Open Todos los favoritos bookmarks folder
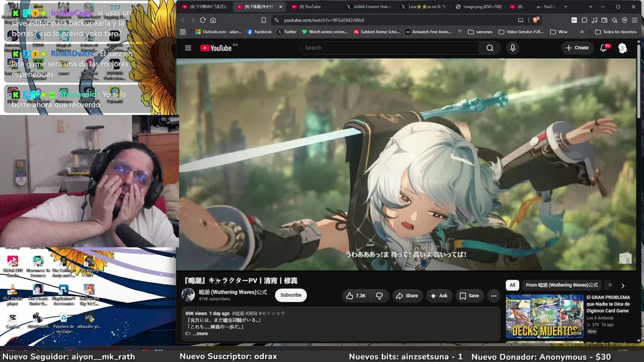Image resolution: width=644 pixels, height=362 pixels. click(x=615, y=32)
